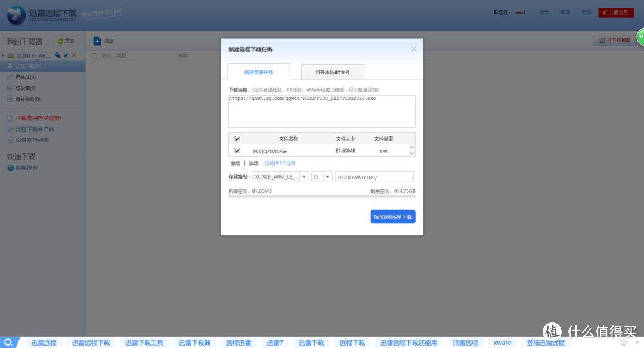Click 反选 invert selection in dialog
The image size is (644, 348).
click(x=254, y=163)
